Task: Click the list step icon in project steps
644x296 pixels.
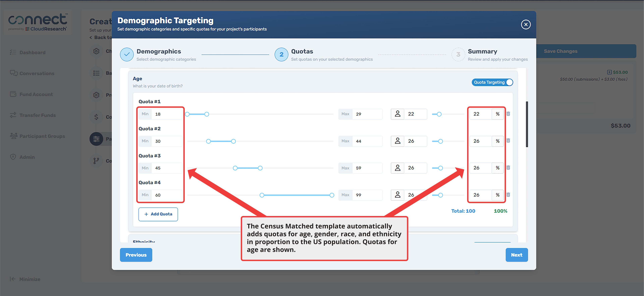Action: [x=96, y=73]
